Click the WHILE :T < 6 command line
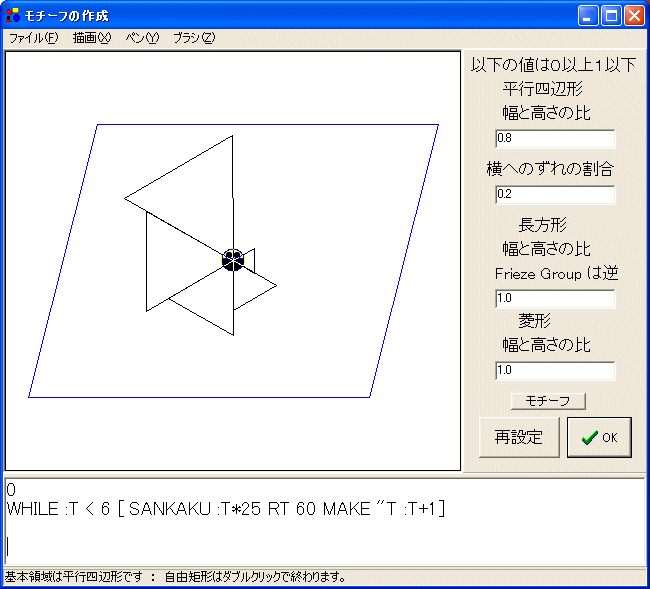The image size is (650, 589). (x=226, y=509)
